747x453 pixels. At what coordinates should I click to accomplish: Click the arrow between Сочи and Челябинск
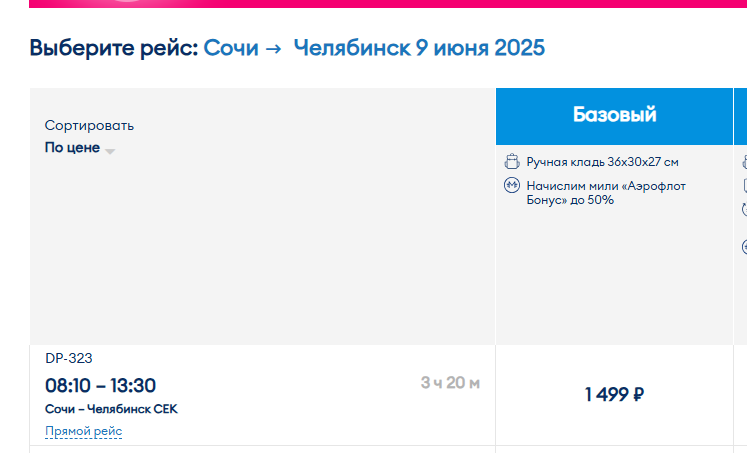273,49
